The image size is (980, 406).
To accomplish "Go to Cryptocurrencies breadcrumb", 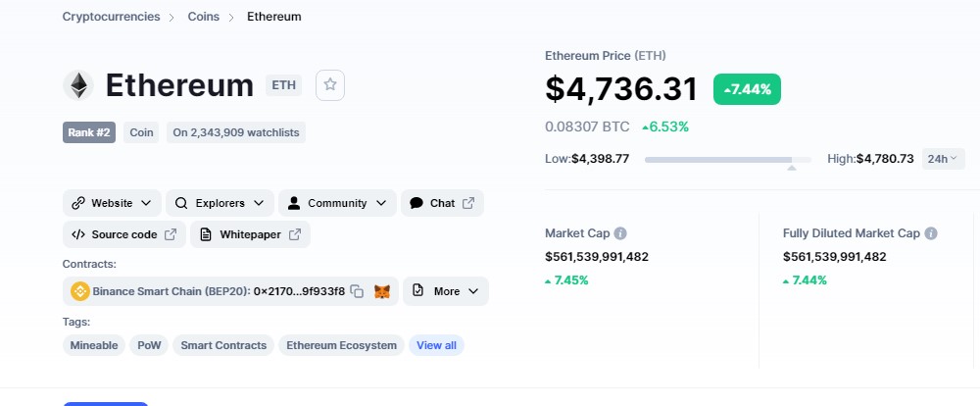I will pyautogui.click(x=111, y=17).
